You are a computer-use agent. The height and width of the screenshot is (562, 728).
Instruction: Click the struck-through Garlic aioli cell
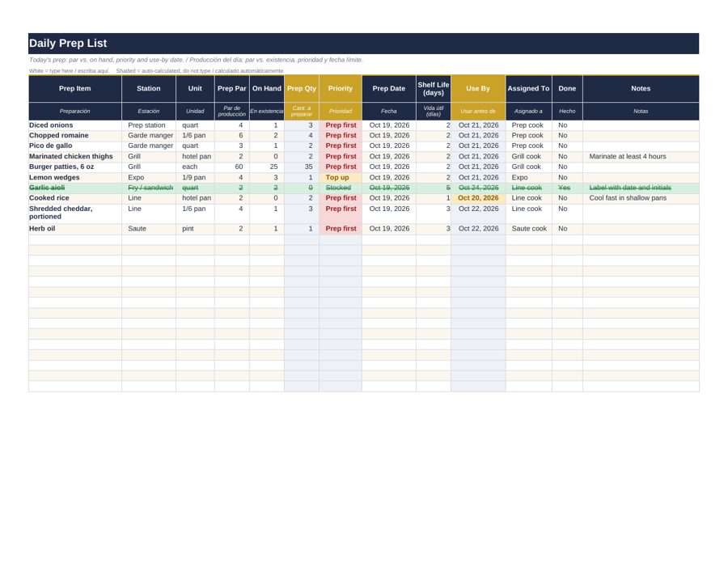(74, 188)
